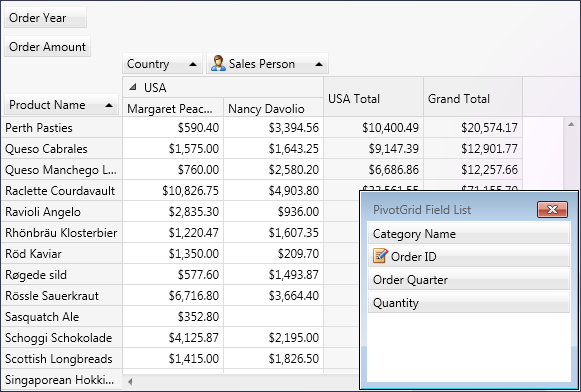Click the $3,394.56 cell

273,127
